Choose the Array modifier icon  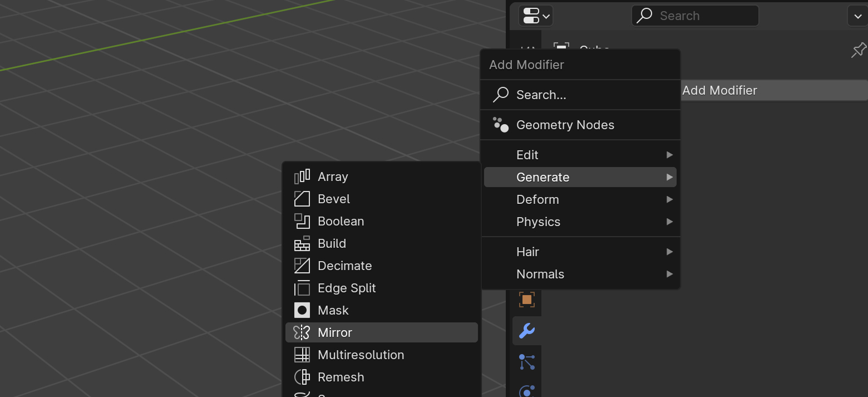point(302,177)
